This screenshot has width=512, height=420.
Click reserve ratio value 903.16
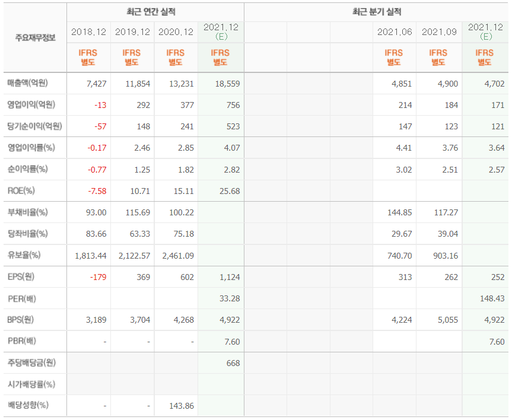(446, 256)
